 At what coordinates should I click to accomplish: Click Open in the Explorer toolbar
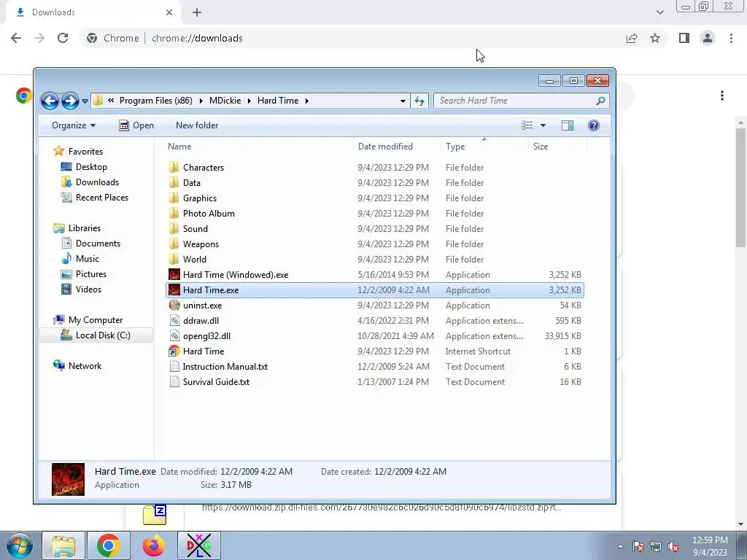tap(136, 125)
